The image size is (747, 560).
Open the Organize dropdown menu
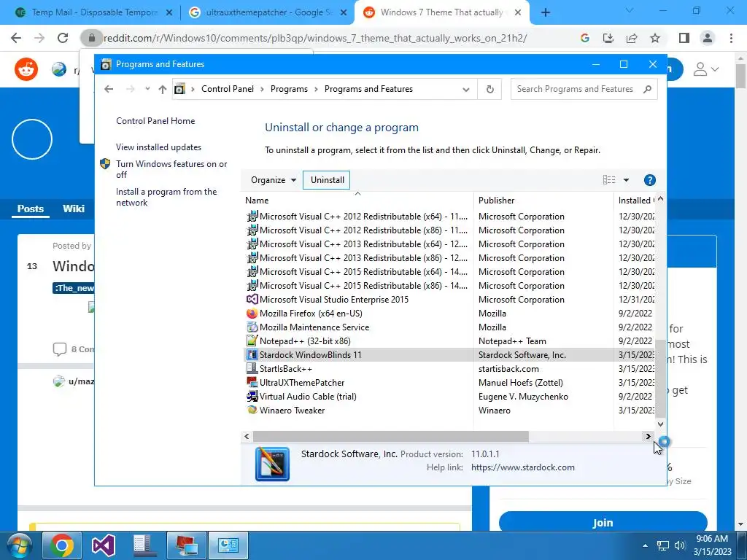274,180
